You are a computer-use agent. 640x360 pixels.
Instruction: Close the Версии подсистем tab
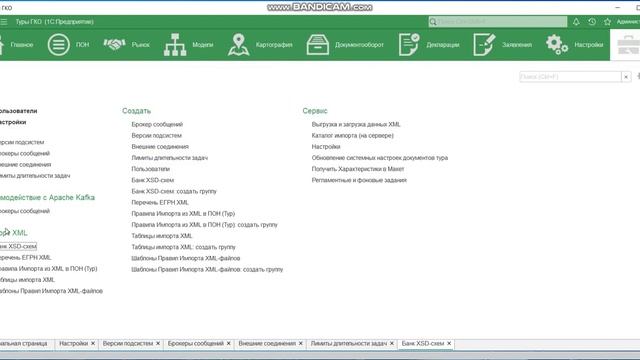pos(158,343)
